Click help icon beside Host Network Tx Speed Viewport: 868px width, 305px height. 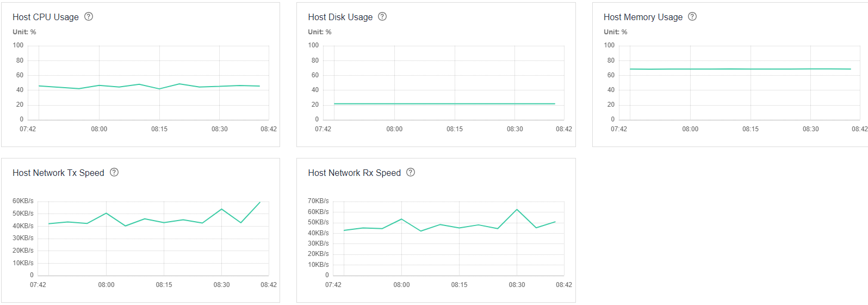[114, 172]
